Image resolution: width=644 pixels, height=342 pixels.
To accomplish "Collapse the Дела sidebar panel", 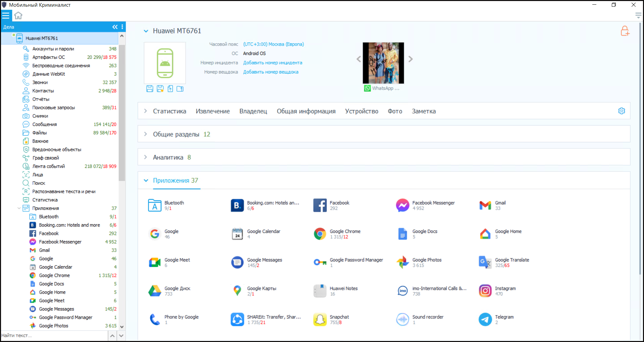I will pos(115,27).
